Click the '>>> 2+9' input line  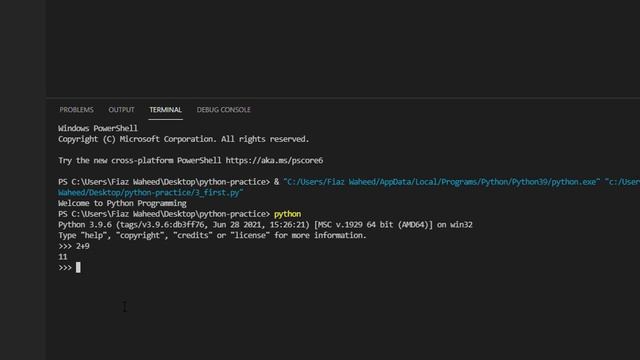point(74,246)
